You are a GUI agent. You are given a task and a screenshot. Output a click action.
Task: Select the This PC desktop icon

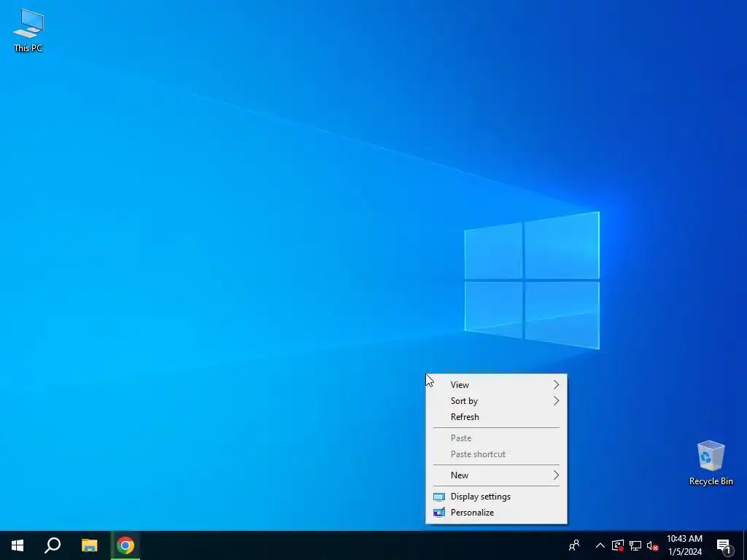pyautogui.click(x=28, y=30)
